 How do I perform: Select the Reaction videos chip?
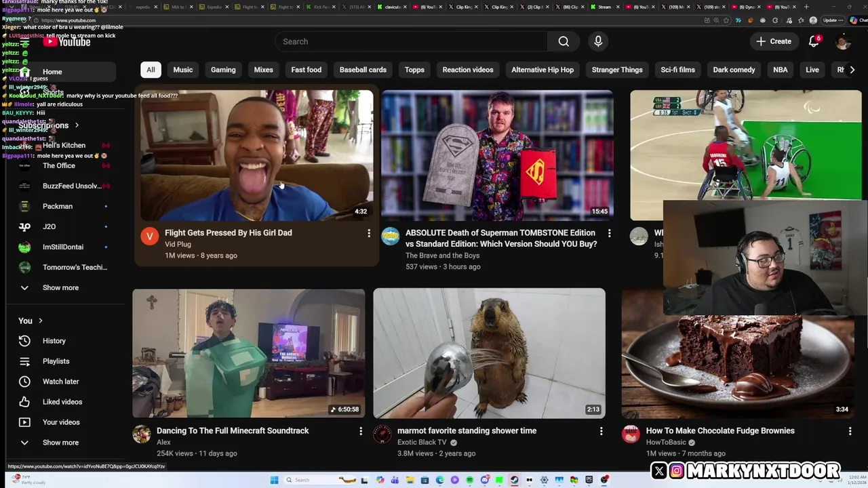(468, 70)
